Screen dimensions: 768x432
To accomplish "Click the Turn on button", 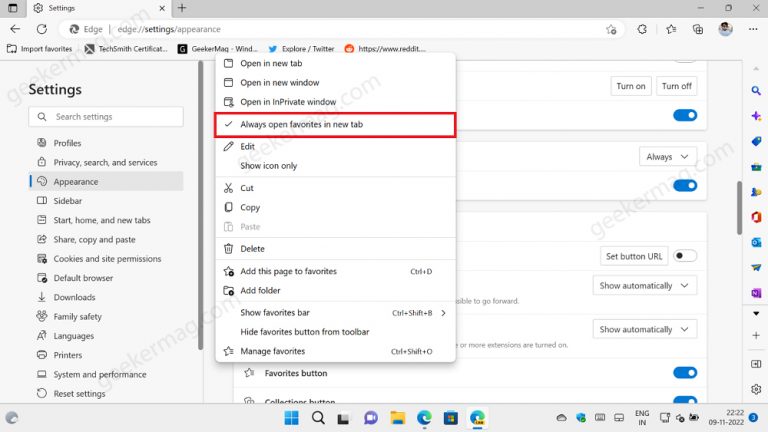I will point(631,86).
